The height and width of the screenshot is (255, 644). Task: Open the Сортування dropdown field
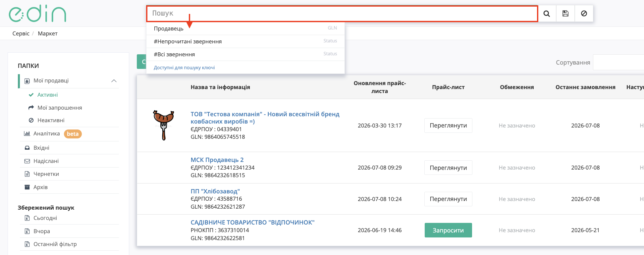click(618, 62)
